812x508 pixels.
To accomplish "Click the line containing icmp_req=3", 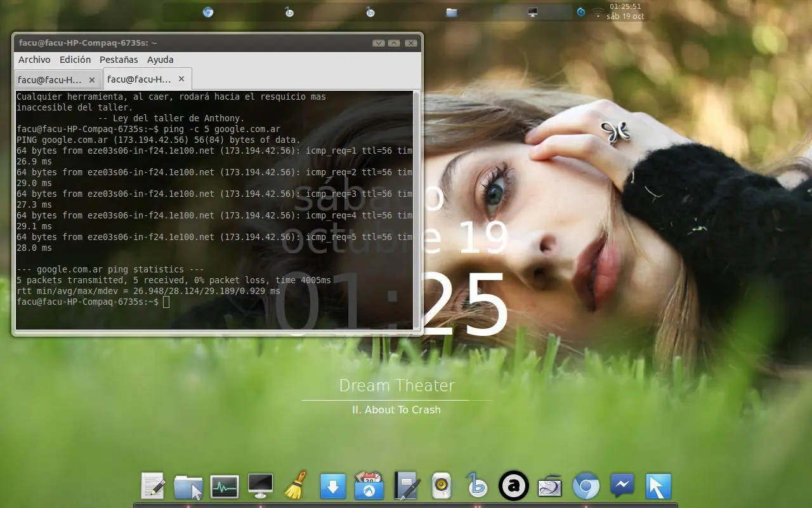I will [x=214, y=194].
